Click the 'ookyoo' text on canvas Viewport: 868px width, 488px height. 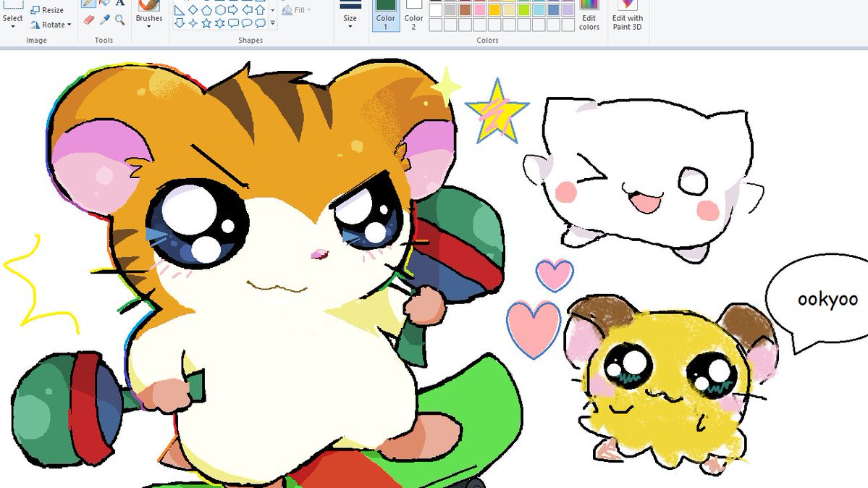coord(827,299)
